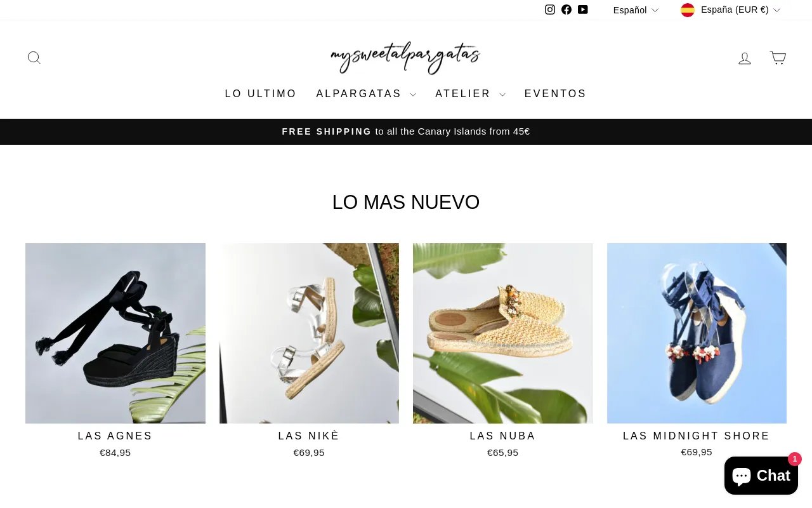Open the YouTube channel icon
This screenshot has height=508, width=812.
point(583,10)
